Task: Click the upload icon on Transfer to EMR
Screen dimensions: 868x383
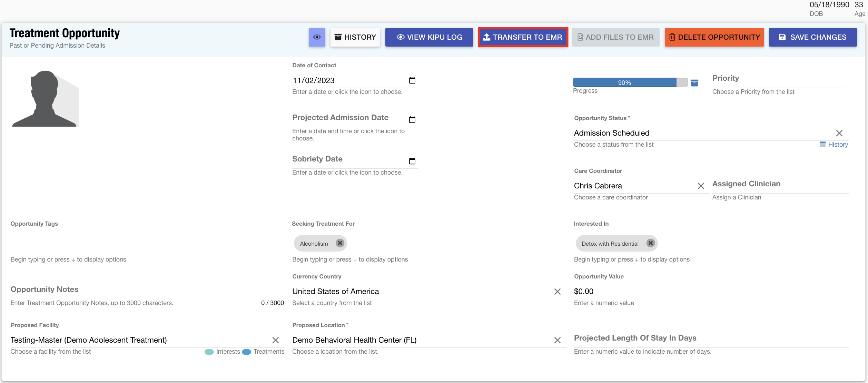Action: tap(487, 37)
